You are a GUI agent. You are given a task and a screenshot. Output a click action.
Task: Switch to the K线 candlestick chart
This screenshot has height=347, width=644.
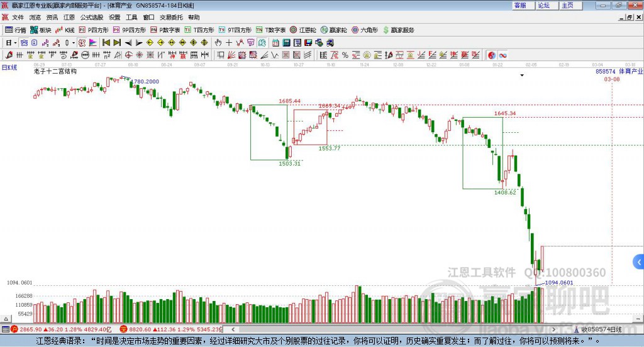pyautogui.click(x=65, y=30)
